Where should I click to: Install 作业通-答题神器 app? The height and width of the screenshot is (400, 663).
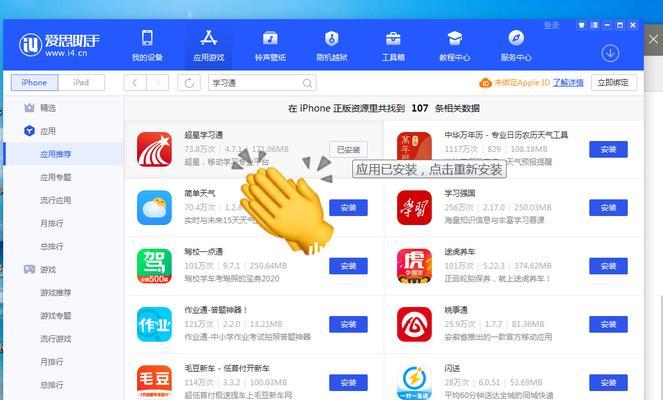tap(348, 324)
